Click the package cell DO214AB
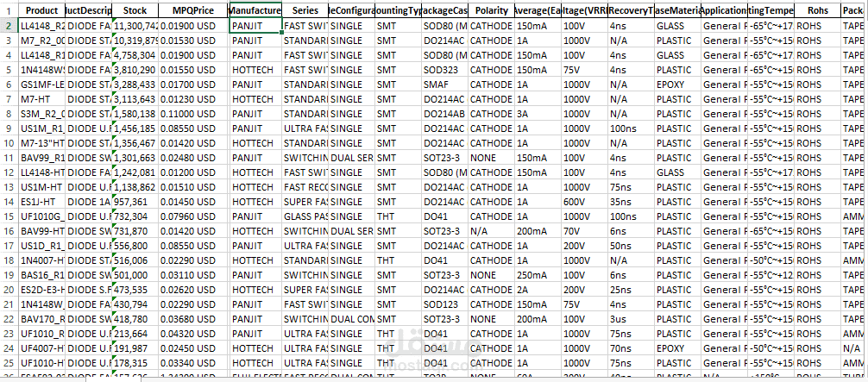The height and width of the screenshot is (382, 868). pos(444,114)
